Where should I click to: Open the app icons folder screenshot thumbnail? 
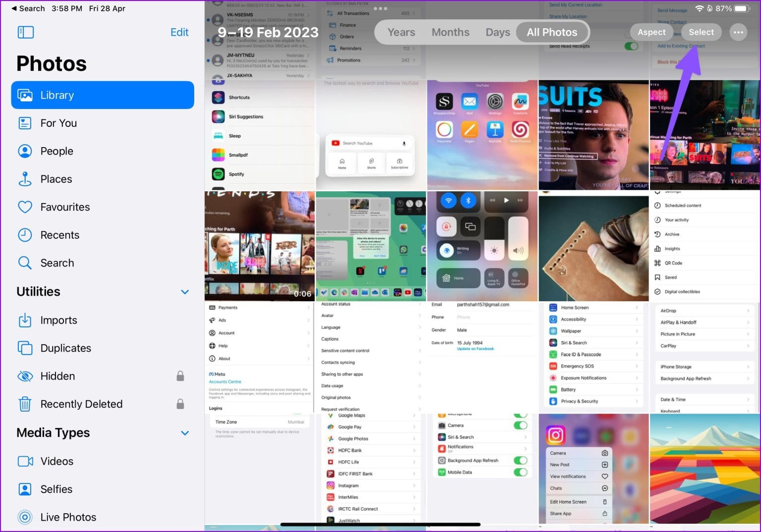pos(482,135)
